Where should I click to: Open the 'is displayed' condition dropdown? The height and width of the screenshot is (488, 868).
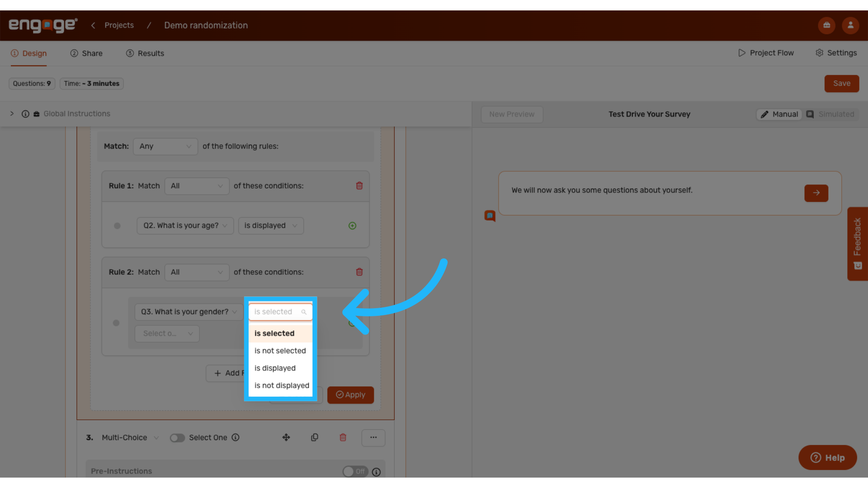[x=271, y=225]
